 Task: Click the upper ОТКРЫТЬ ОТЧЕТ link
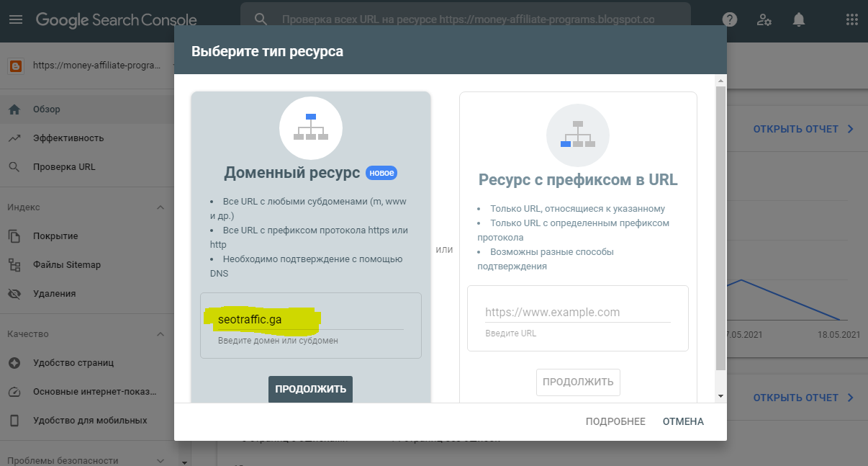pos(803,129)
